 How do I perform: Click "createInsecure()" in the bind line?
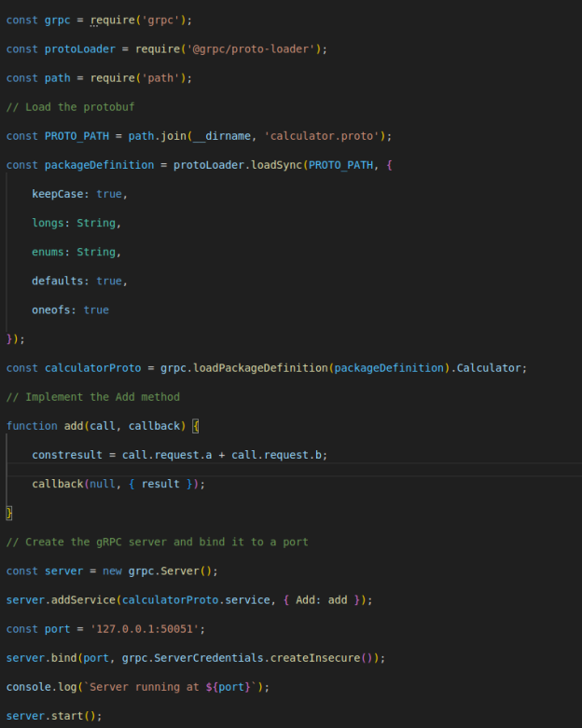click(x=322, y=658)
